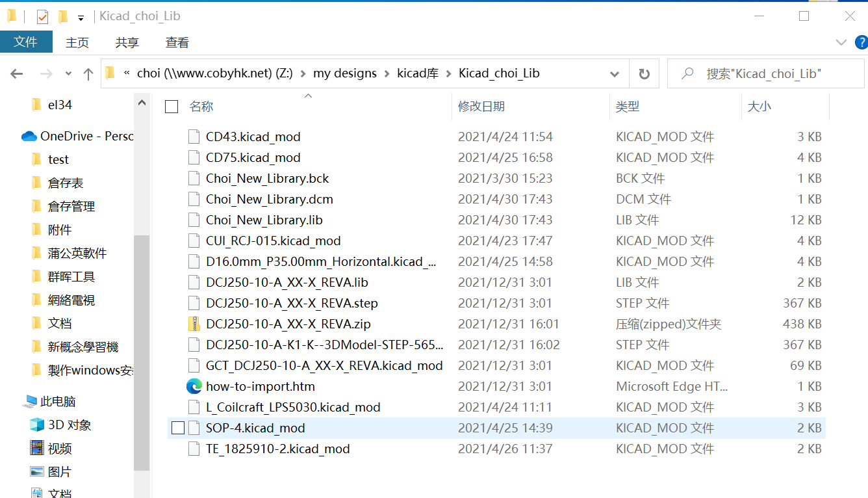This screenshot has height=498, width=868.
Task: Click the file icon of CD43.kicad_mod
Action: (x=194, y=137)
